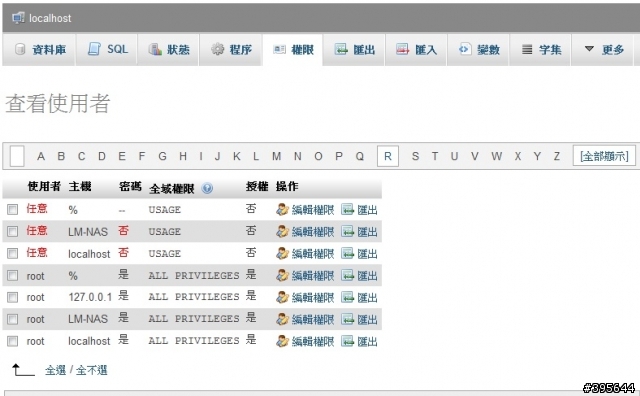Click the 全選 link

click(55, 370)
